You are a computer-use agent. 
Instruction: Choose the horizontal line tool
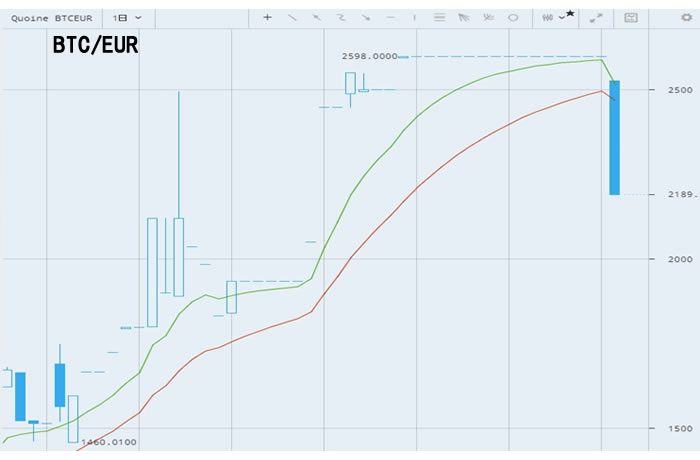(x=390, y=17)
